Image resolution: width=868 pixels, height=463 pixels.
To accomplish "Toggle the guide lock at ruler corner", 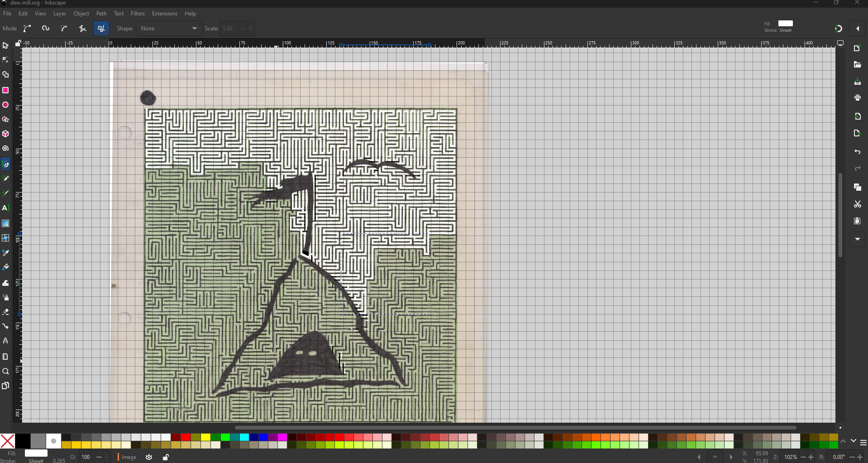I will tap(18, 43).
